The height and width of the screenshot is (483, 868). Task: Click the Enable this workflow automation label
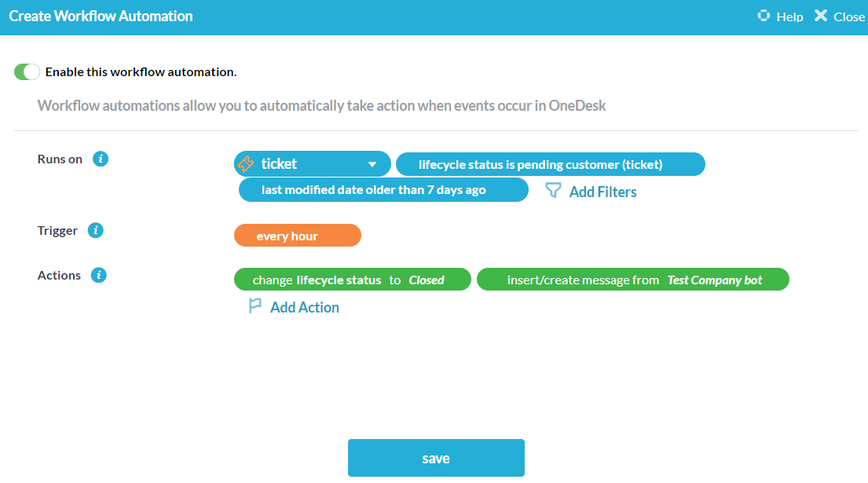tap(141, 72)
